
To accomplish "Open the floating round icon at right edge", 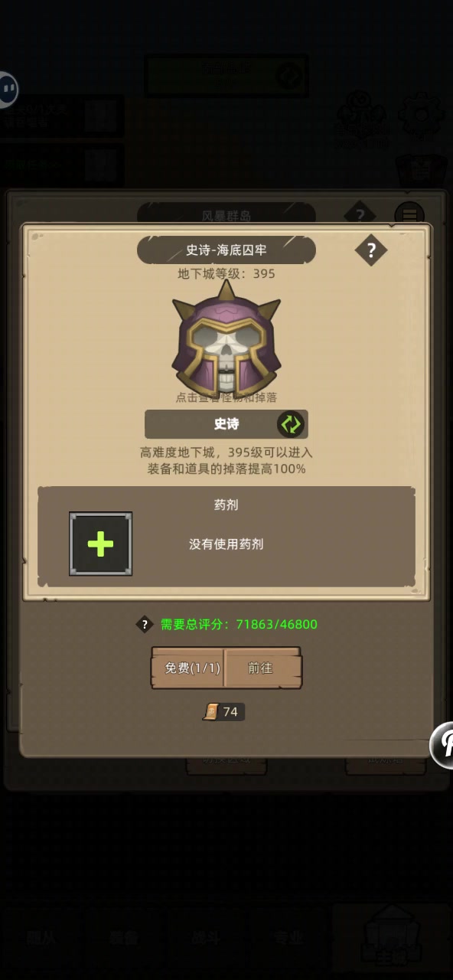I will pos(443,744).
